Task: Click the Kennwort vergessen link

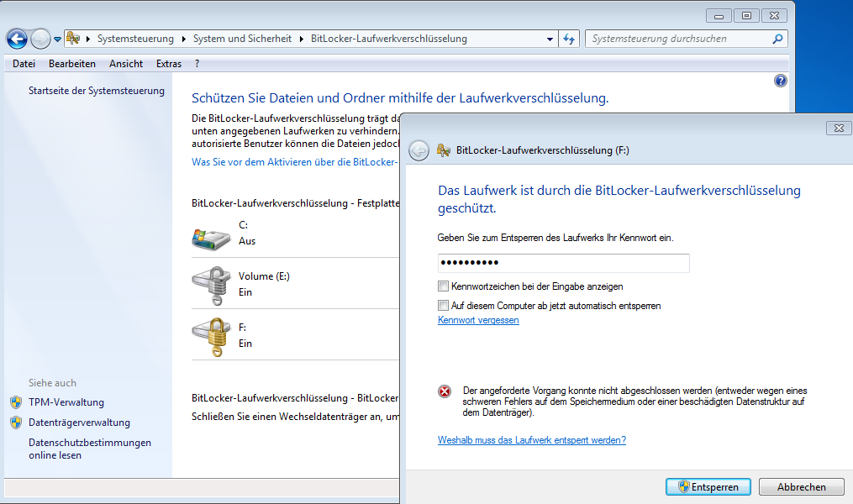Action: click(478, 320)
